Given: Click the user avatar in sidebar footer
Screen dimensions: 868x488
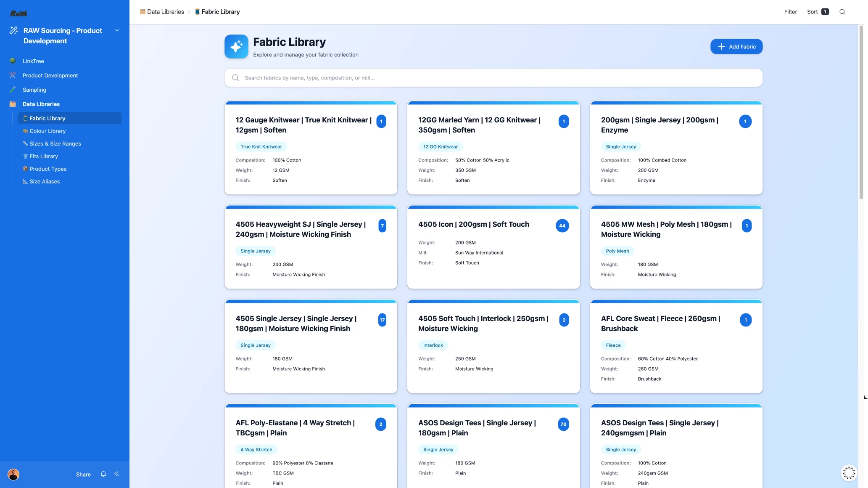Looking at the screenshot, I should (x=13, y=475).
